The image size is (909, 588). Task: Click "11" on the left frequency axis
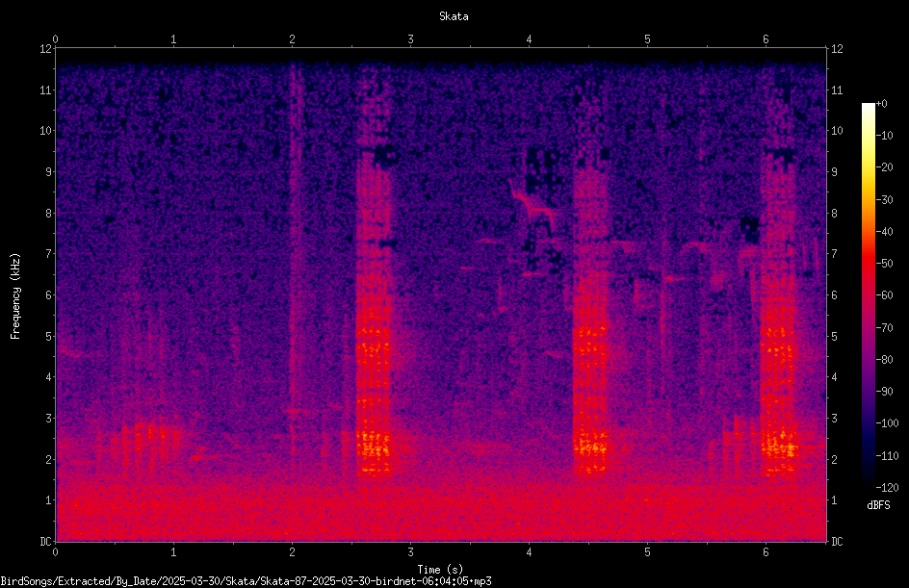(45, 89)
